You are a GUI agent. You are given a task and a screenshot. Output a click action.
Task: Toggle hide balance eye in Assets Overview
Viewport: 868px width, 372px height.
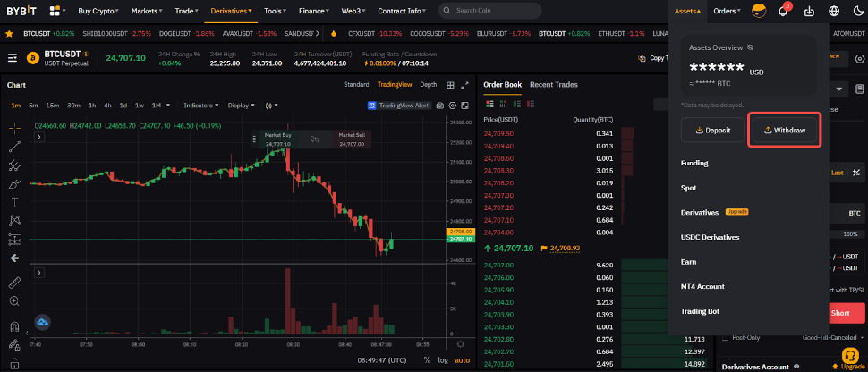750,47
